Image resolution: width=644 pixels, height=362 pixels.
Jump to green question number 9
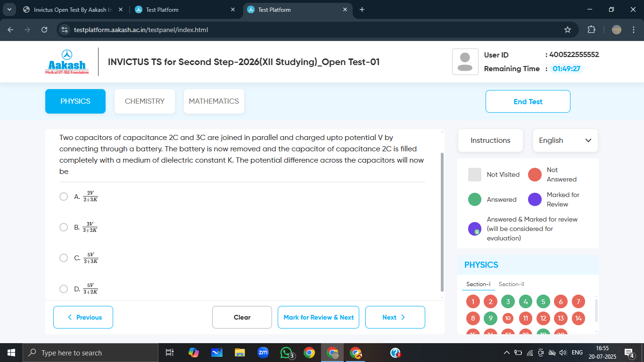tap(490, 318)
